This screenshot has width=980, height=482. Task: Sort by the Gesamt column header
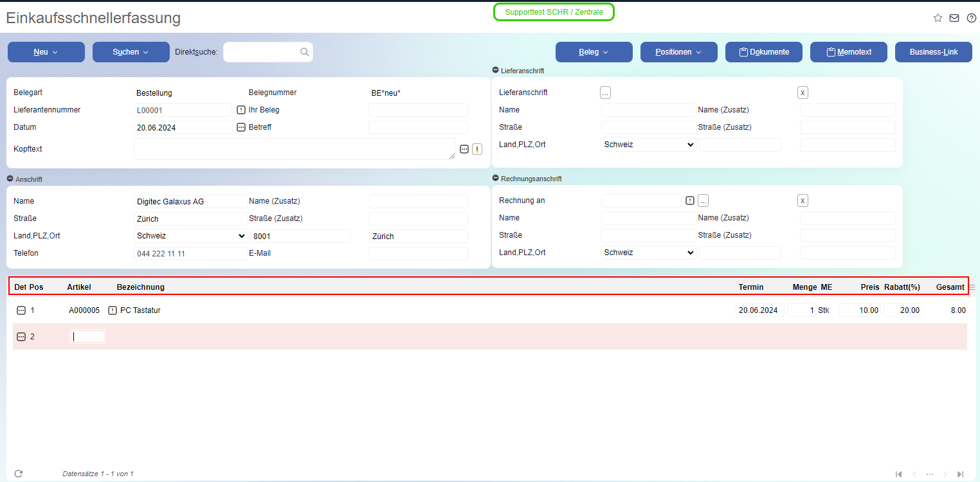click(x=950, y=287)
